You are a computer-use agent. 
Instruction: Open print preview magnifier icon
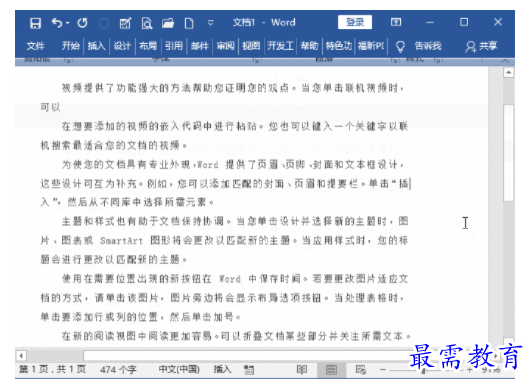[147, 23]
